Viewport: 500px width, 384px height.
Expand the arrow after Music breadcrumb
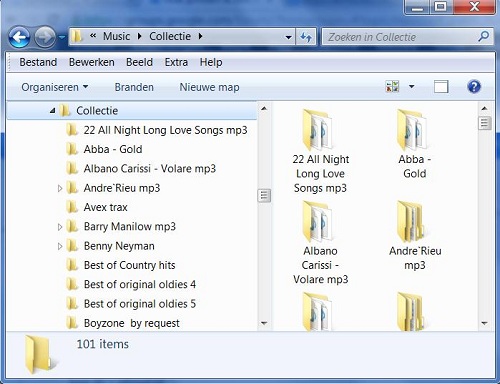pos(140,36)
